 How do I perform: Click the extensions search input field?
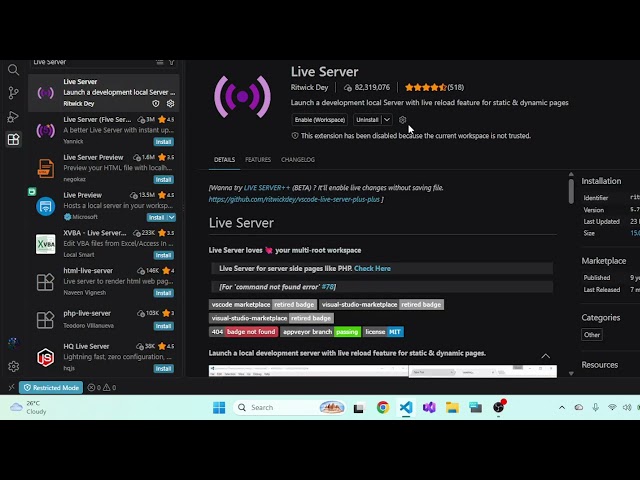92,62
